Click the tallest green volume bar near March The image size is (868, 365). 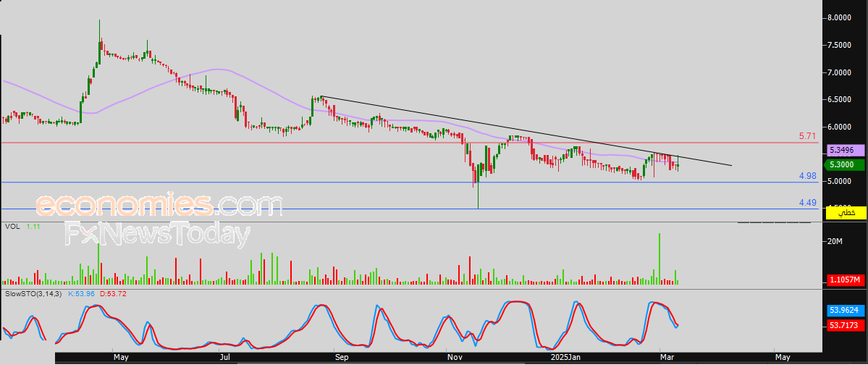660,259
